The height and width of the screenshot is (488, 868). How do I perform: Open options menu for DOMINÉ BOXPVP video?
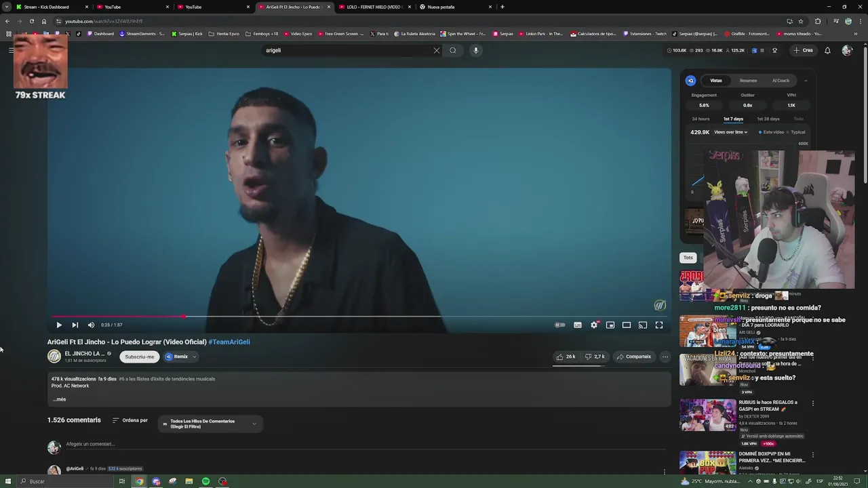[x=813, y=455]
